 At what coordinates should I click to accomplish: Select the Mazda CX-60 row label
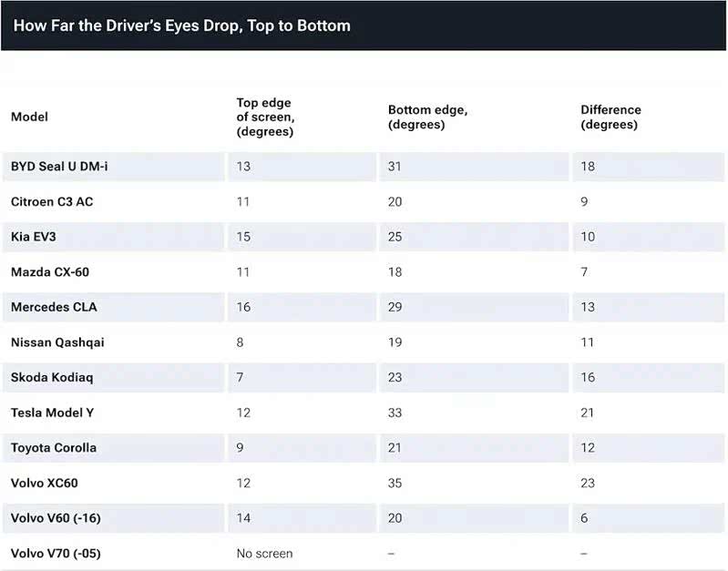point(50,272)
